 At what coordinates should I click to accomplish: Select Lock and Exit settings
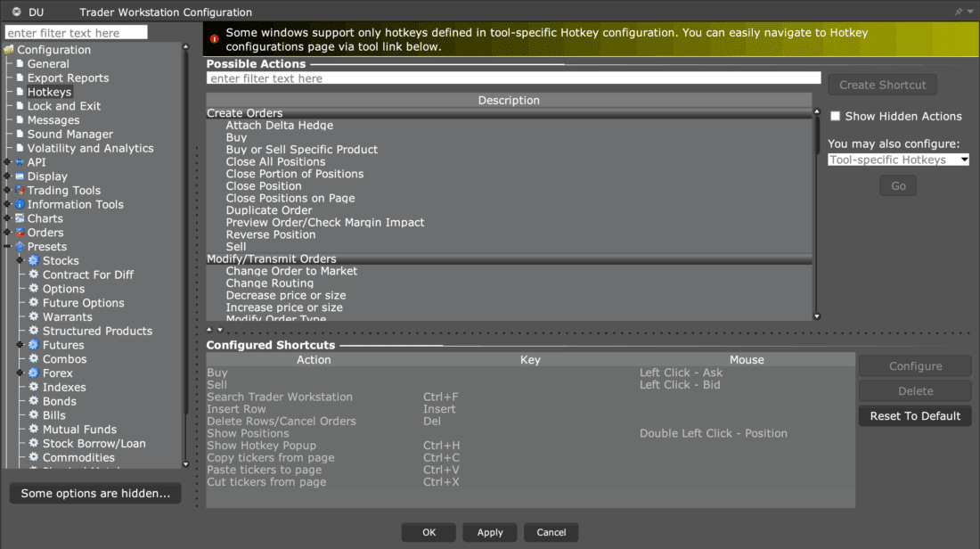point(63,105)
